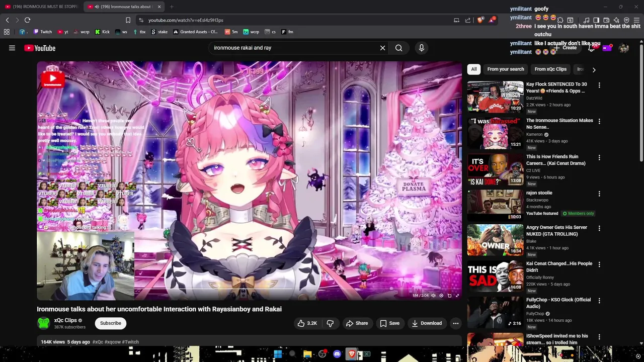644x362 pixels.
Task: Switch to IRONMOUSE MUST BE STOPPED tab
Action: point(42,7)
